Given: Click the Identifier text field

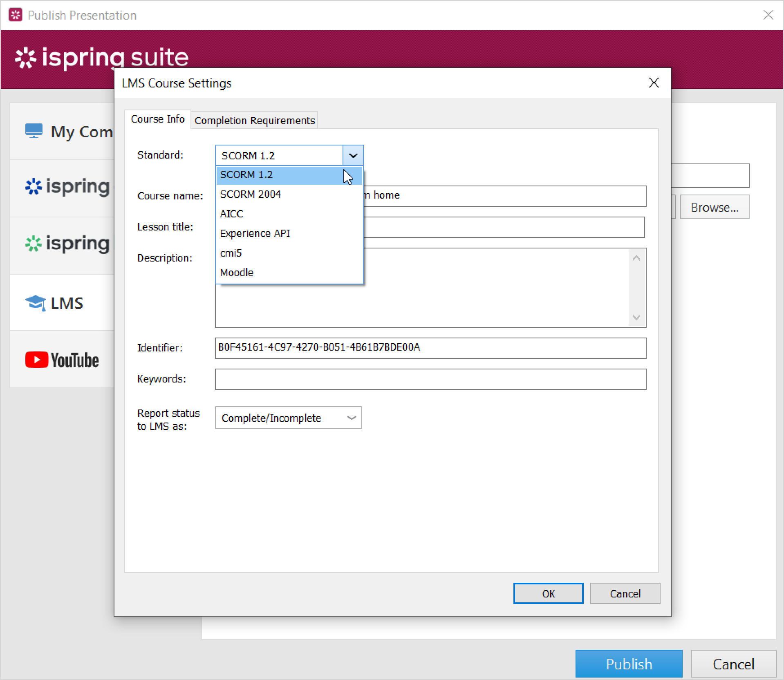Looking at the screenshot, I should tap(430, 348).
